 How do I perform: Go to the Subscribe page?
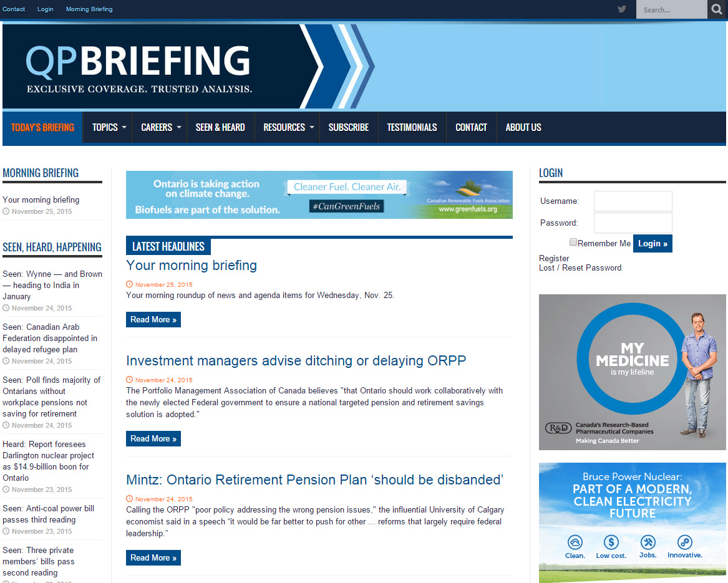click(348, 127)
